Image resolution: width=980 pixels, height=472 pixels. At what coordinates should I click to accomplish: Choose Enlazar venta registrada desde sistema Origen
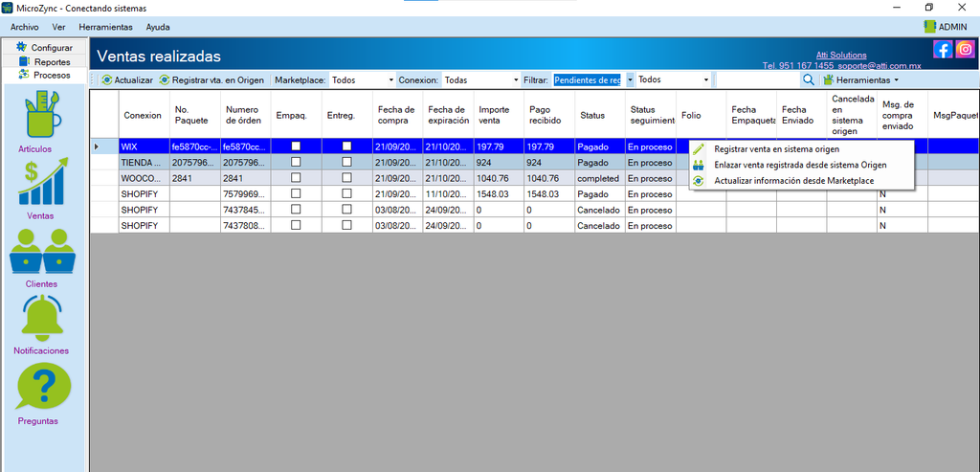(x=802, y=165)
